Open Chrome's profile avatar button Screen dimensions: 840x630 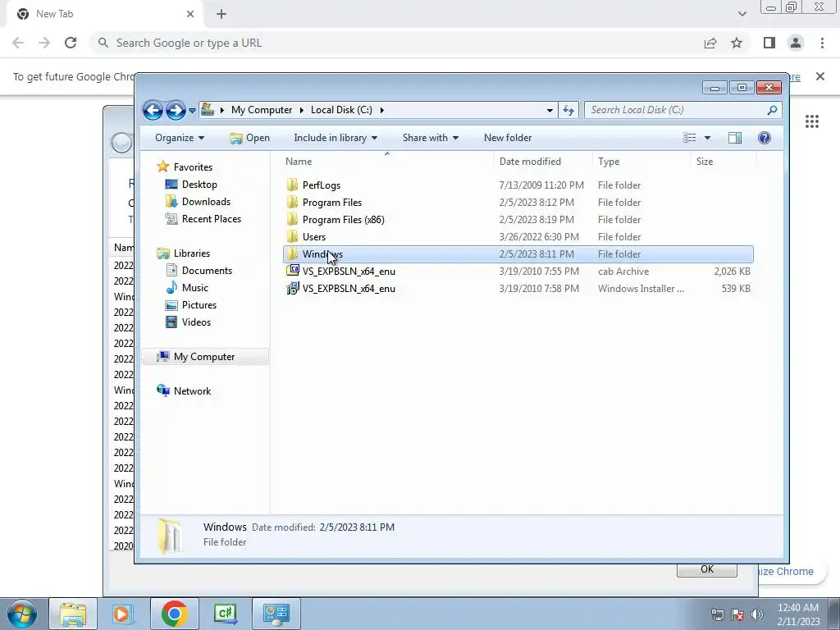(796, 43)
